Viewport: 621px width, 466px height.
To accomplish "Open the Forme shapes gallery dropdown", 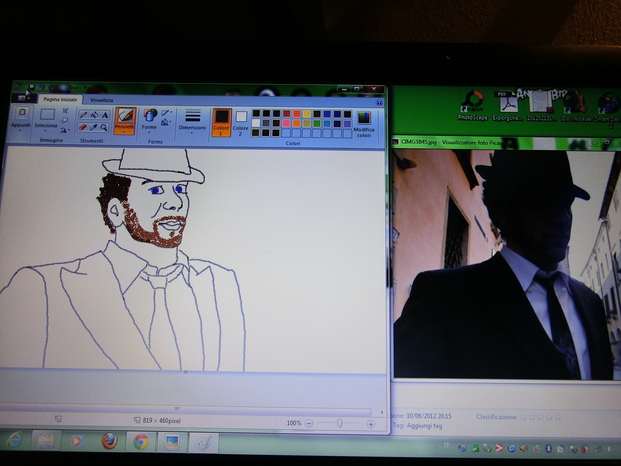I will click(149, 130).
